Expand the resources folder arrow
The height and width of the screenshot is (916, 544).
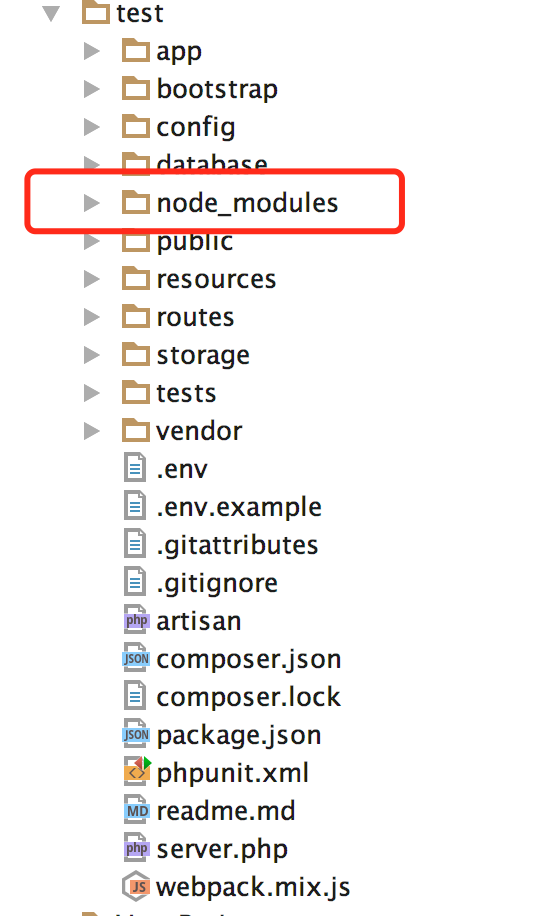point(91,279)
